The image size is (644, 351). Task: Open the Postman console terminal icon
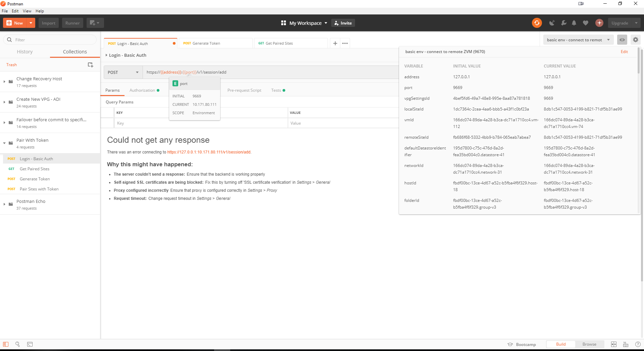tap(30, 344)
